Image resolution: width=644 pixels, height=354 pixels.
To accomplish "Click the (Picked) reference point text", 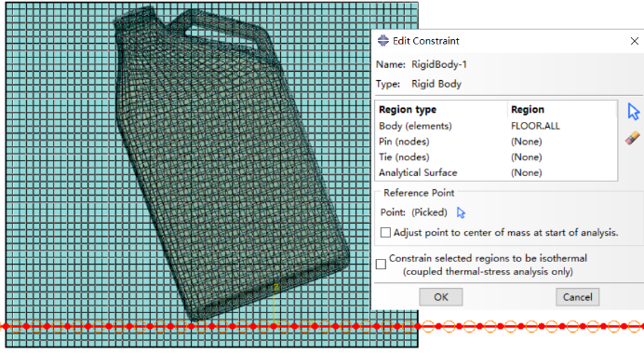I will tap(429, 212).
